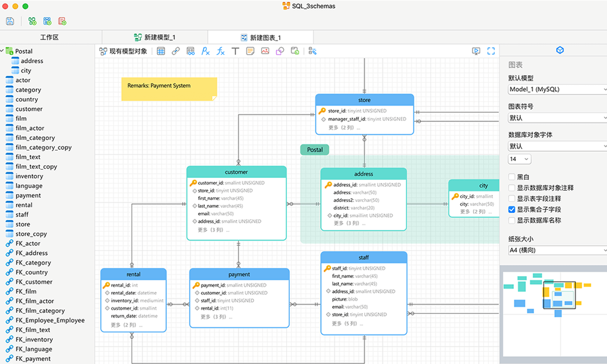Viewport: 607px width, 364px height.
Task: Collapse the Postal tree node
Action: 2,51
